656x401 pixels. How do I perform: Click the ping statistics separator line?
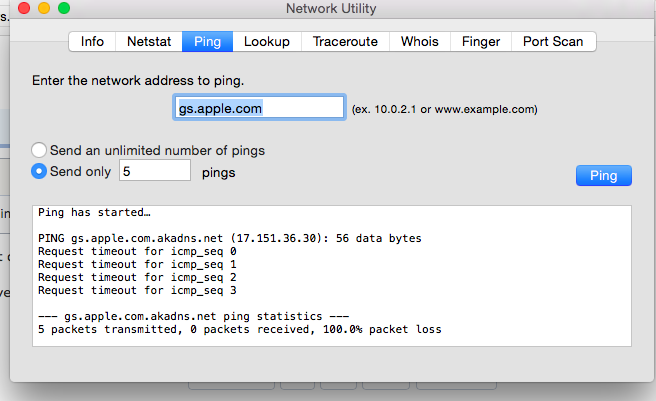[194, 316]
